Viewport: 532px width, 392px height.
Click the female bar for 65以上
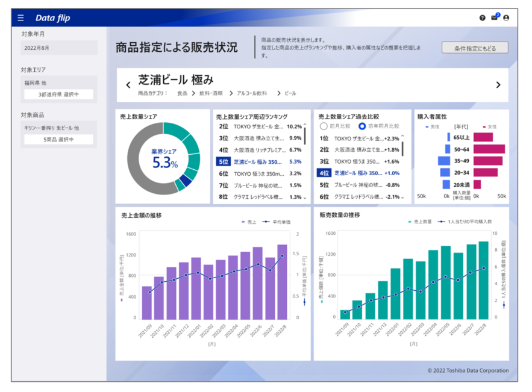coord(483,137)
